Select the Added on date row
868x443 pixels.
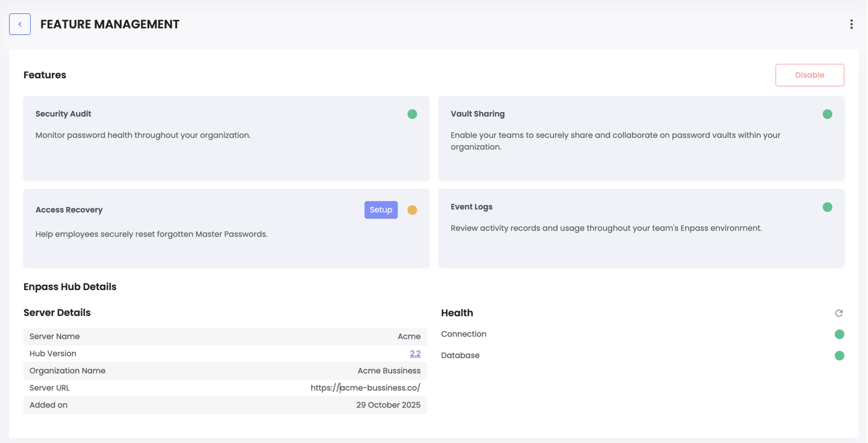point(225,404)
